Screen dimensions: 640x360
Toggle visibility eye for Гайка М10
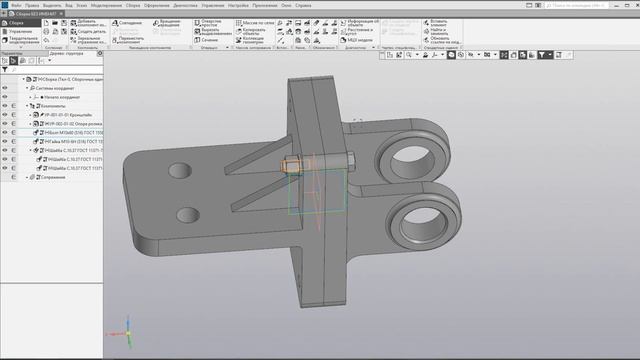pos(5,142)
